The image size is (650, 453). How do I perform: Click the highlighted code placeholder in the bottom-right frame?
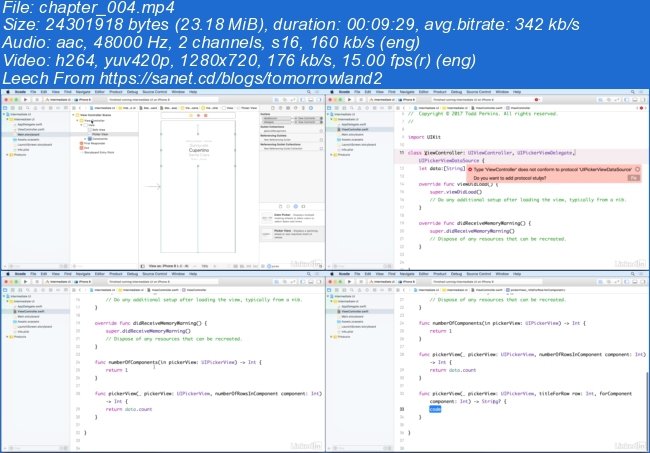(x=435, y=409)
